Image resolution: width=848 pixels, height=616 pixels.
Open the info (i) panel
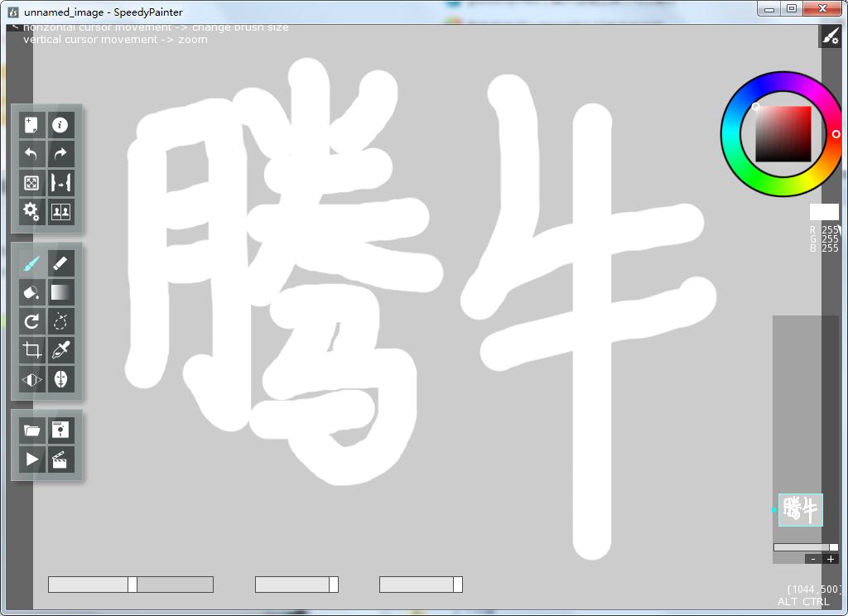coord(60,126)
